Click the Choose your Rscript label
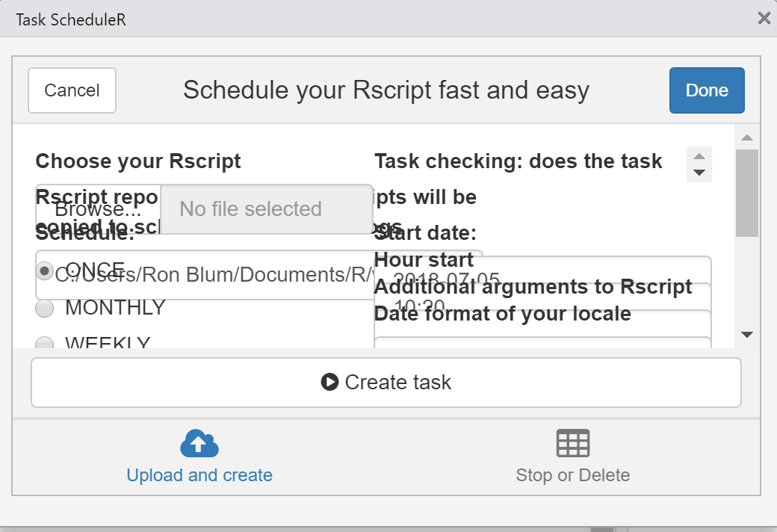Image resolution: width=777 pixels, height=532 pixels. [x=138, y=161]
